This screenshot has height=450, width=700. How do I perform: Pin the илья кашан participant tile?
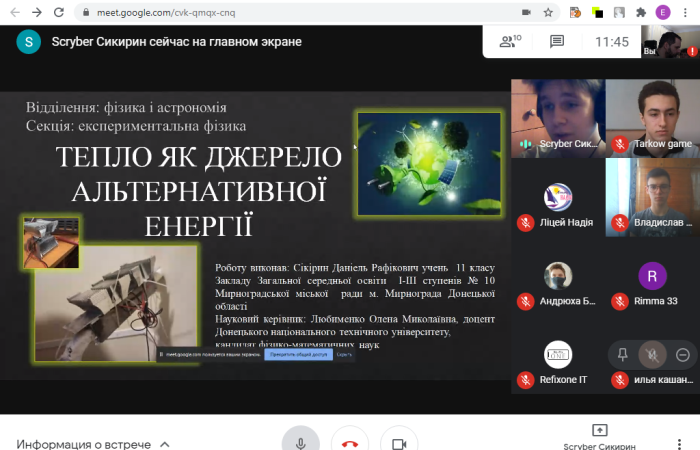(623, 354)
